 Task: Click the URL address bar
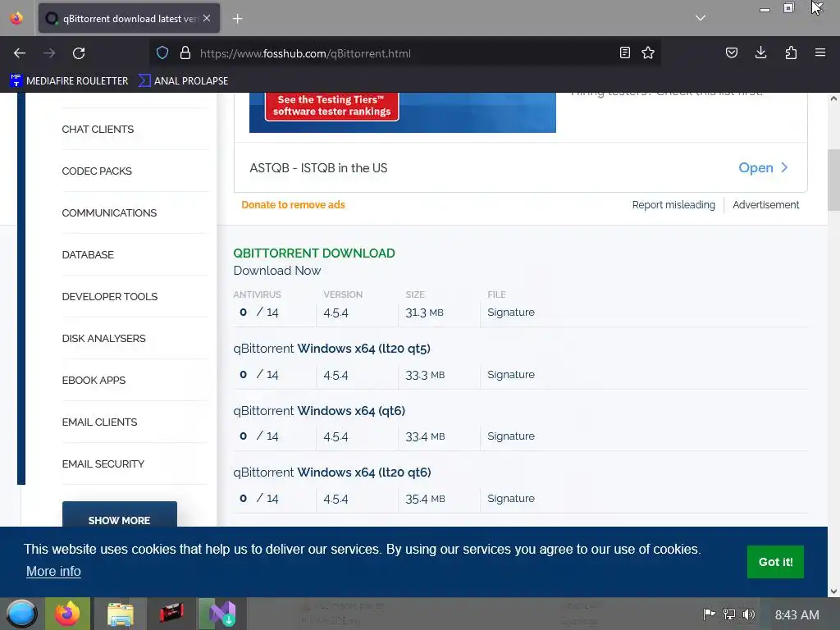click(x=404, y=53)
